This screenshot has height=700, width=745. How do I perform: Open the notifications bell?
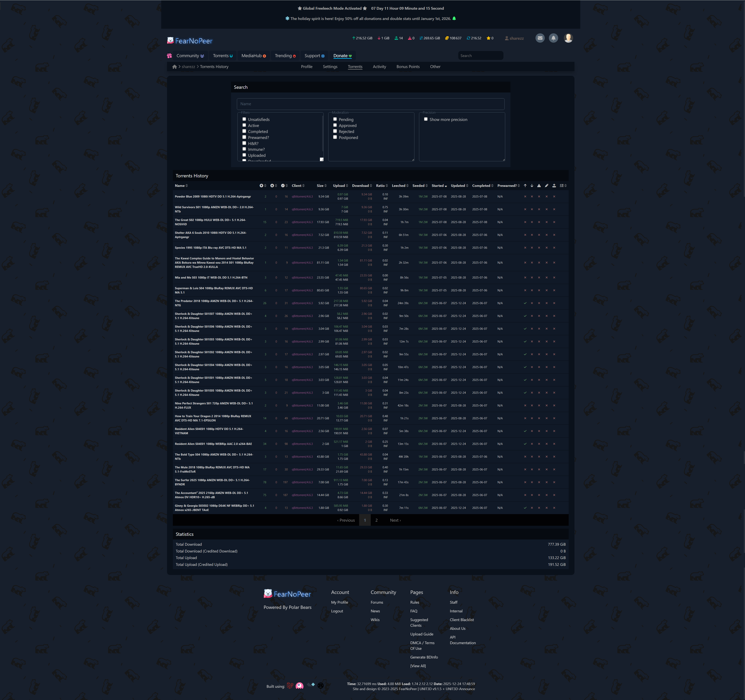(553, 38)
